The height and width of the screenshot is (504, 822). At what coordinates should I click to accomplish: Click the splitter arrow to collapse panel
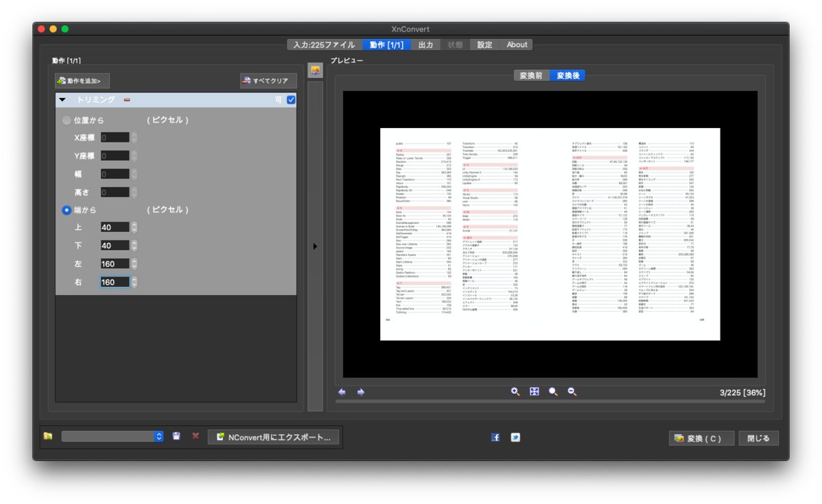point(315,247)
